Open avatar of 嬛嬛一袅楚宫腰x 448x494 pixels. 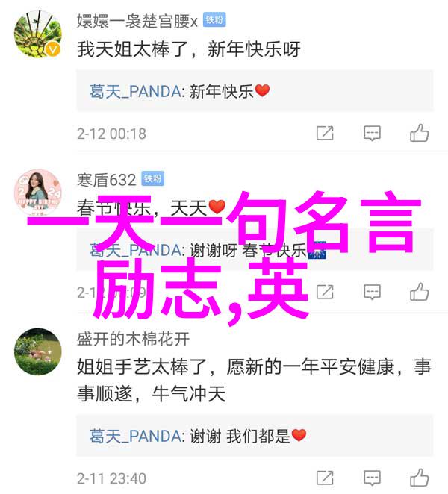pos(38,34)
